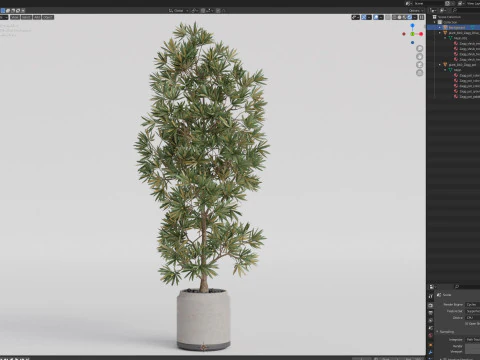Open the Render Engine Cycles dropdown

[x=473, y=304]
